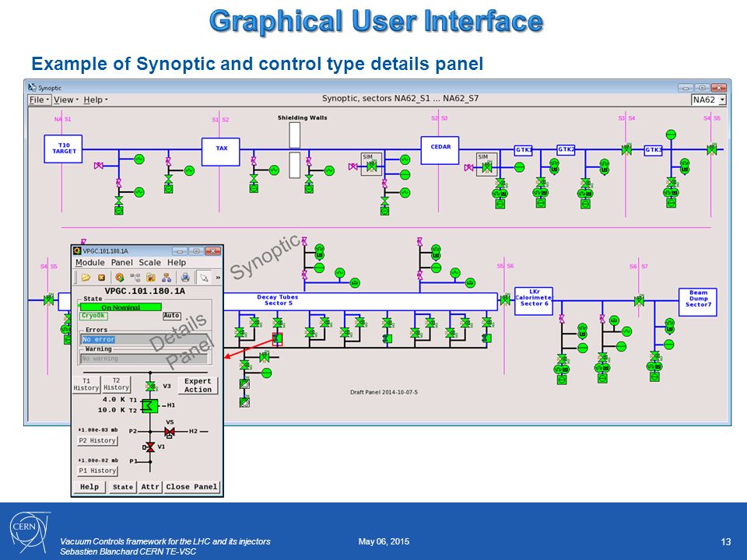This screenshot has height=560, width=747.
Task: Click the green sector valve left of LKr Calorimeter
Action: pos(504,300)
